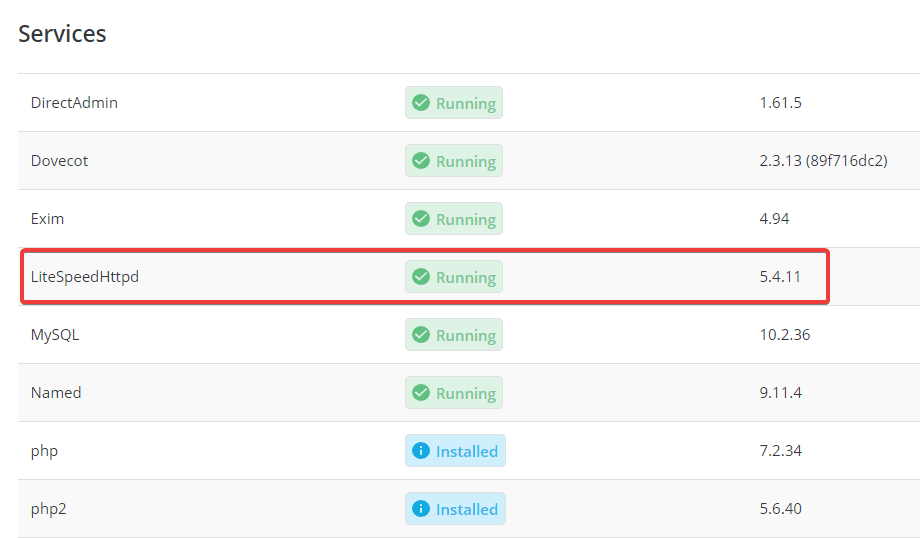The height and width of the screenshot is (538, 920).
Task: Click the MySQL service name
Action: pyautogui.click(x=55, y=335)
